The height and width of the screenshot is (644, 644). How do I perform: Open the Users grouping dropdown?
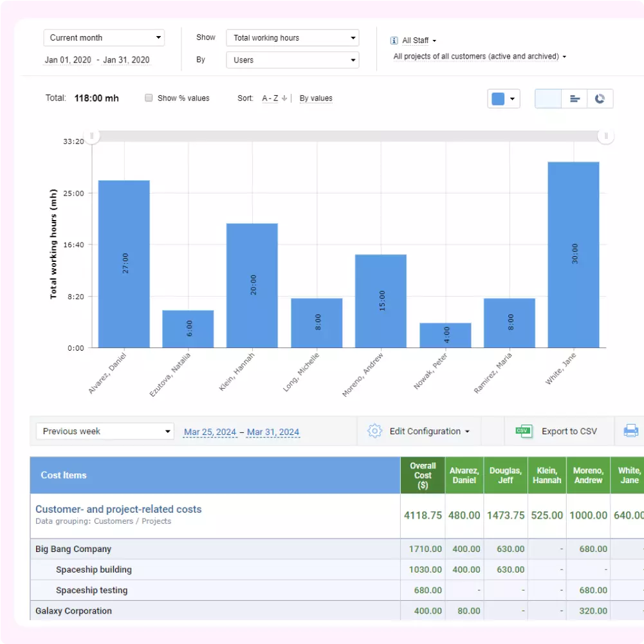point(293,60)
